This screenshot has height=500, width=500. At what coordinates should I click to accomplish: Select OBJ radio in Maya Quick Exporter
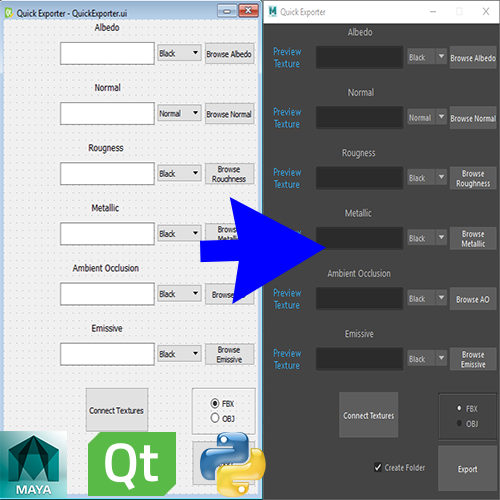(x=459, y=423)
